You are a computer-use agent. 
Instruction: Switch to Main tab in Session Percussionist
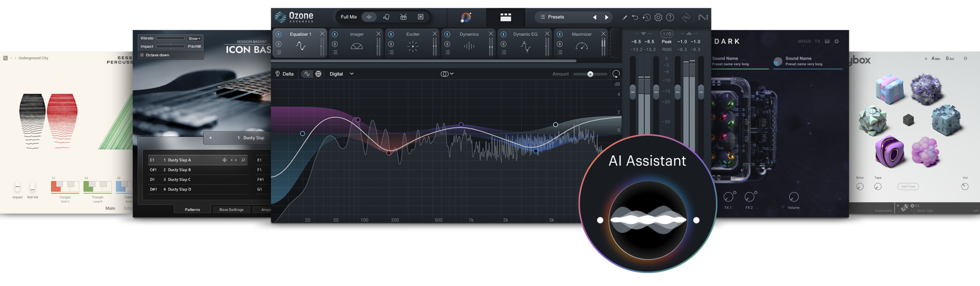coord(110,208)
